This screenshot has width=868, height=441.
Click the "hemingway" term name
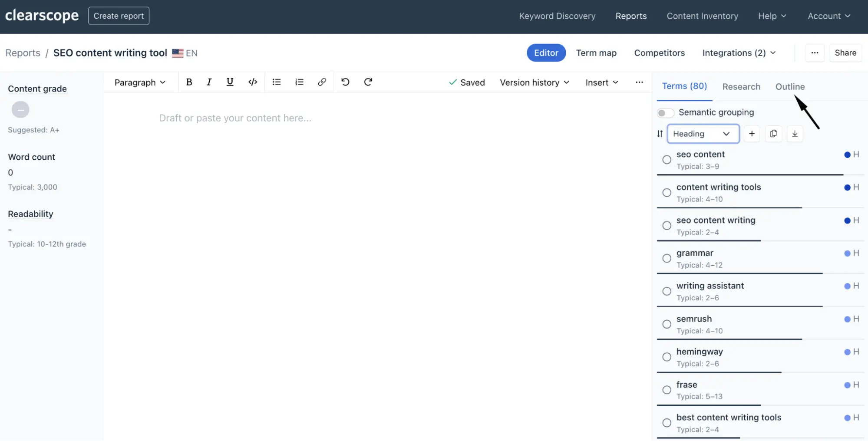click(x=700, y=352)
